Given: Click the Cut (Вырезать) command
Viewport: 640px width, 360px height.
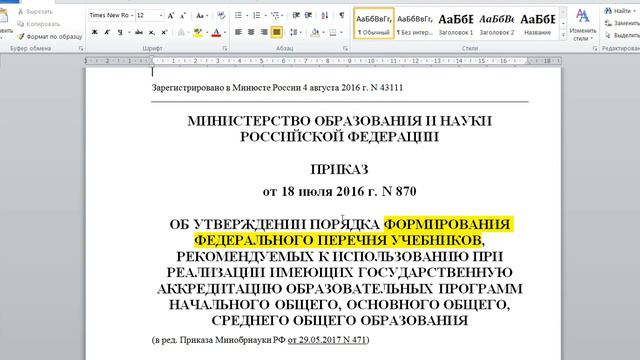Looking at the screenshot, I should [36, 11].
